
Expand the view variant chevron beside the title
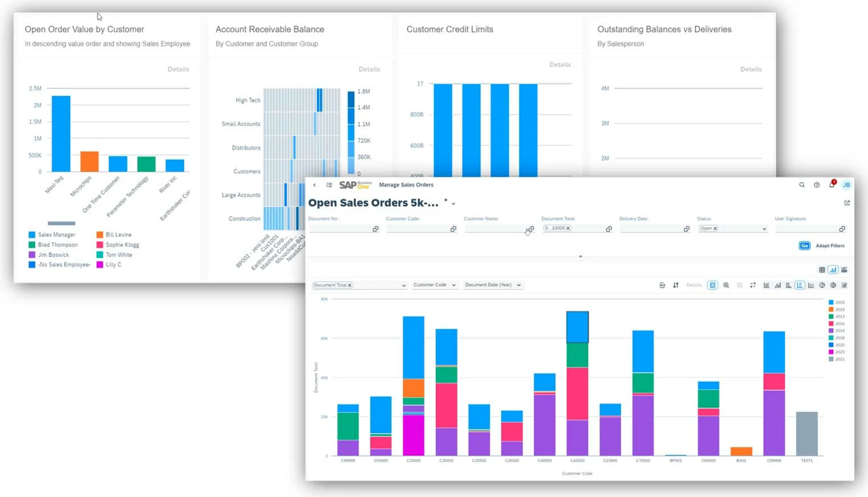[x=453, y=204]
